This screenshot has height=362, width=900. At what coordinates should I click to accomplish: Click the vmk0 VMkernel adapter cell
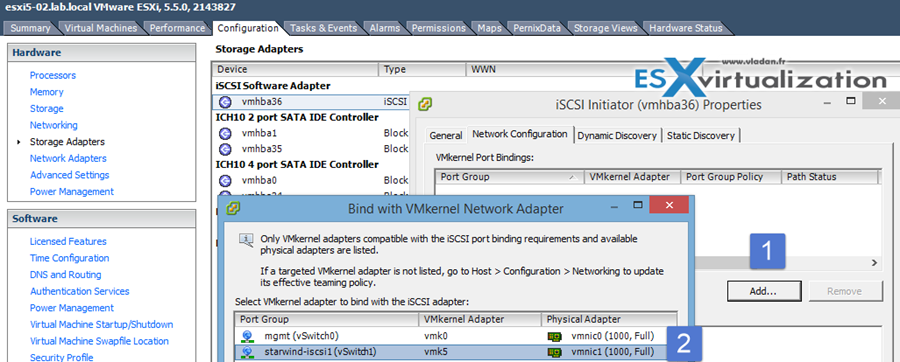(x=435, y=336)
